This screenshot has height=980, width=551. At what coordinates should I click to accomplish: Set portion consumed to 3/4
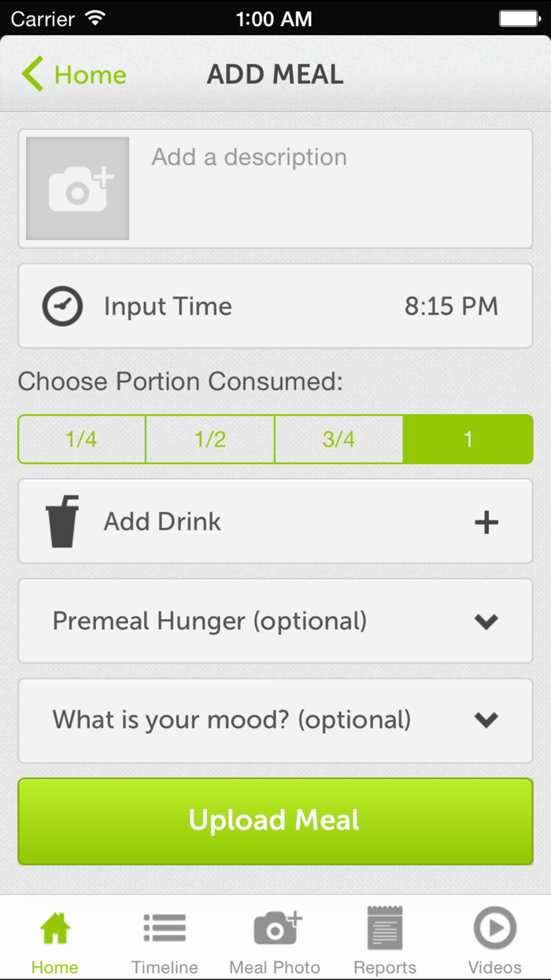coord(338,439)
